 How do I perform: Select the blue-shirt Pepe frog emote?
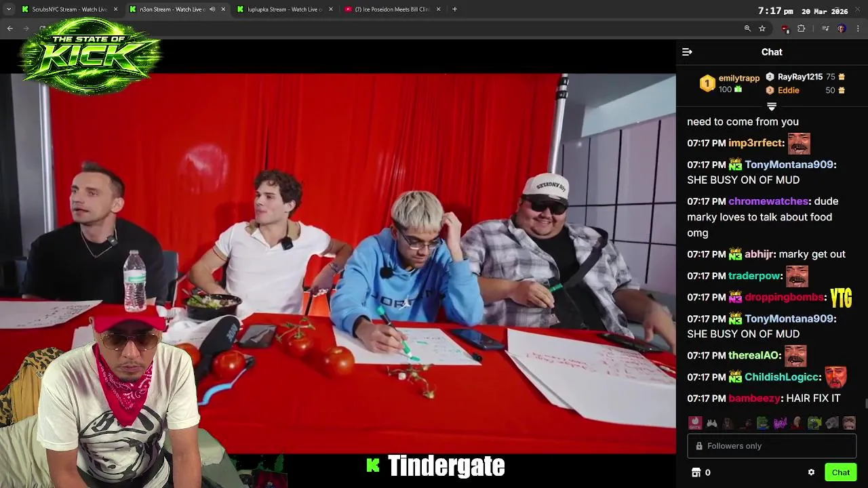pos(763,424)
